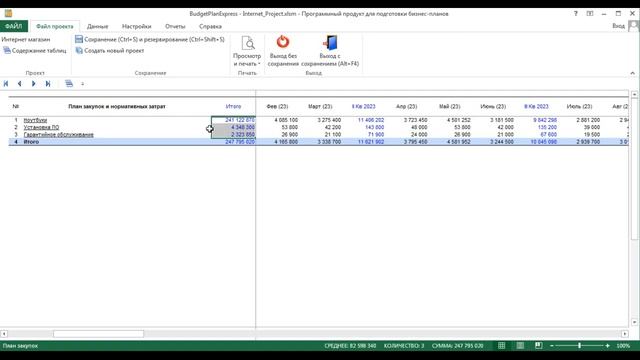Image resolution: width=640 pixels, height=360 pixels.
Task: Click the horizontal scrollbar thumb
Action: 98,334
